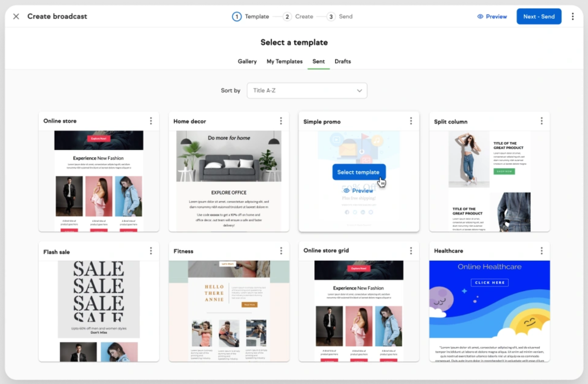Screen dimensions: 588x384
Task: Select the Sent tab
Action: [319, 61]
